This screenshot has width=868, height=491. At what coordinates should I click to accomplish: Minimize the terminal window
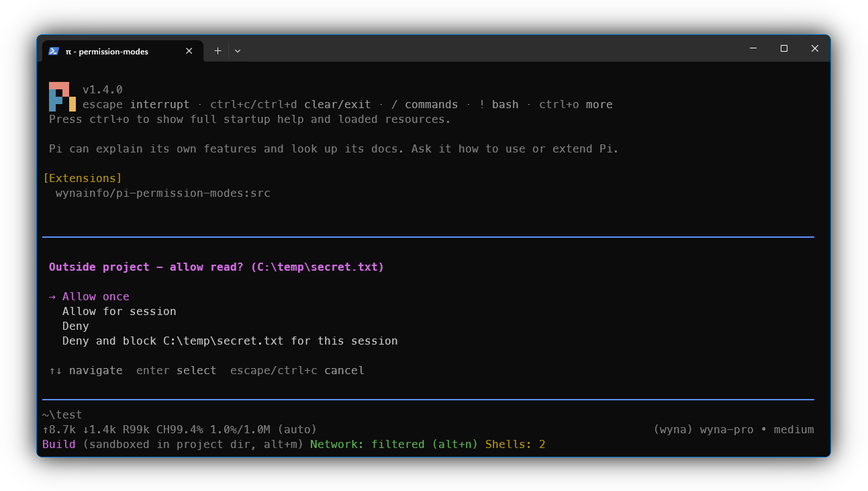pos(753,48)
